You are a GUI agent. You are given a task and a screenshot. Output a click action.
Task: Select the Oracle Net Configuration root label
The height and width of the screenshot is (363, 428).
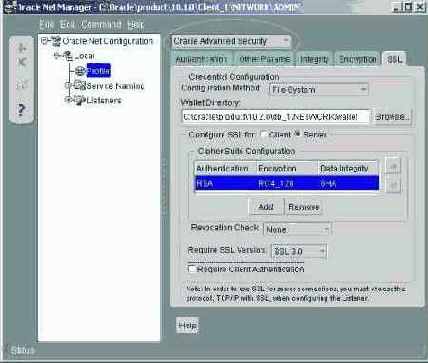108,41
